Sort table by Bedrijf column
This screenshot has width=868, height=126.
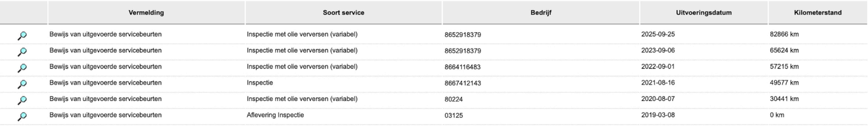(x=540, y=13)
